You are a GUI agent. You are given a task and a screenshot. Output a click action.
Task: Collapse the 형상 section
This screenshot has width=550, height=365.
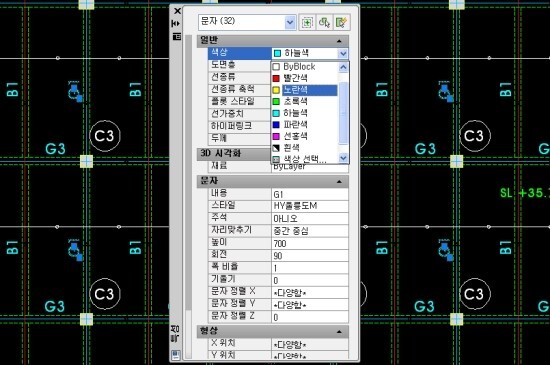(339, 332)
